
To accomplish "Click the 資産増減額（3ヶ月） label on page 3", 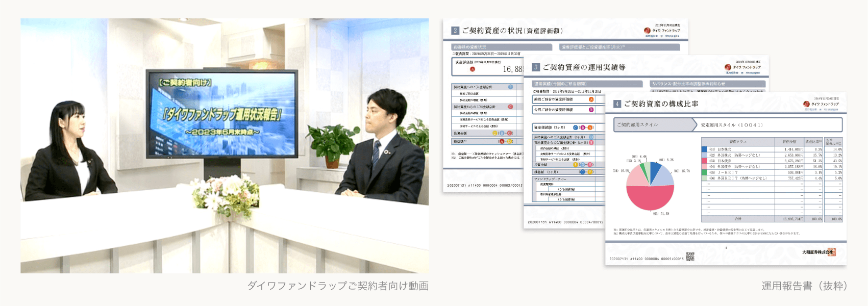I will click(x=550, y=127).
